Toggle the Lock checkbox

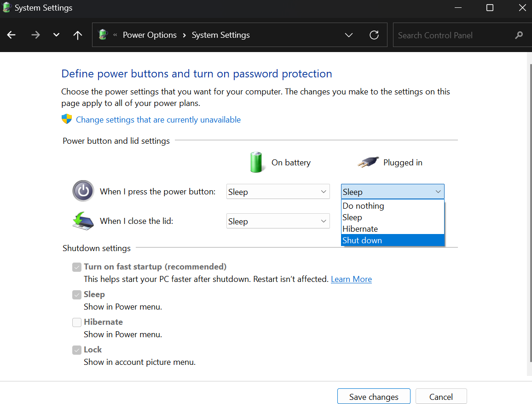[x=77, y=350]
